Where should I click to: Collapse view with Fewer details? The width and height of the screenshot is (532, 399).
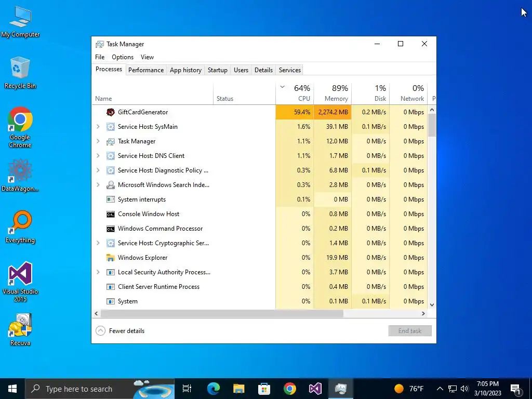[x=120, y=331]
